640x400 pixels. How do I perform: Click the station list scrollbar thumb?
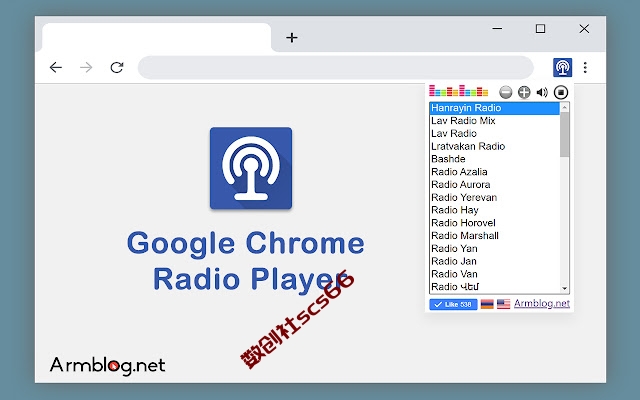[564, 135]
